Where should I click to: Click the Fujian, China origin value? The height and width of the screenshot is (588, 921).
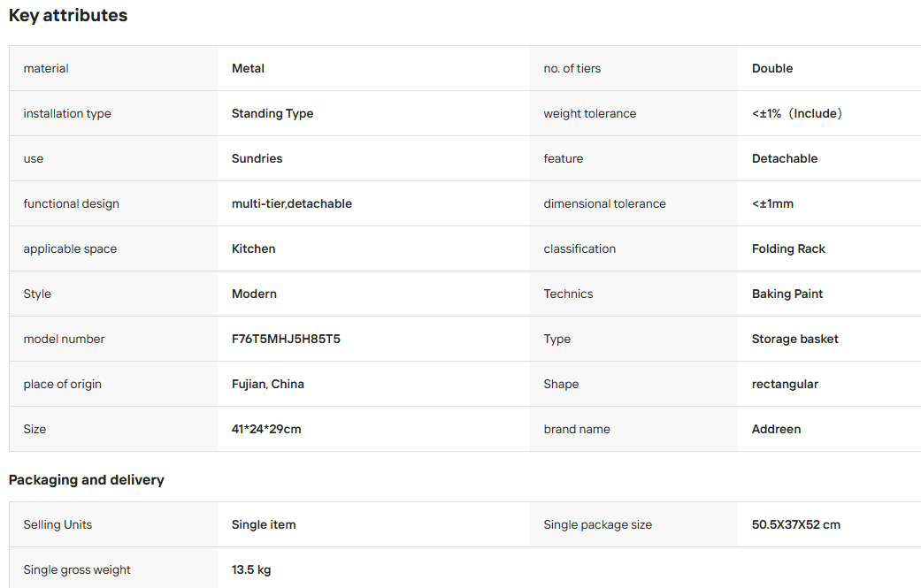point(268,384)
